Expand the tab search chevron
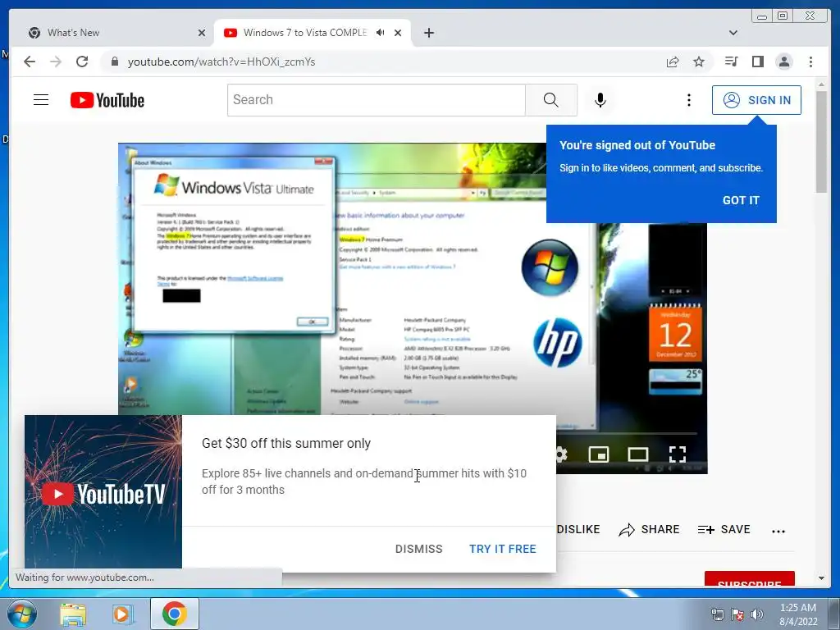This screenshot has height=630, width=840. pyautogui.click(x=733, y=33)
